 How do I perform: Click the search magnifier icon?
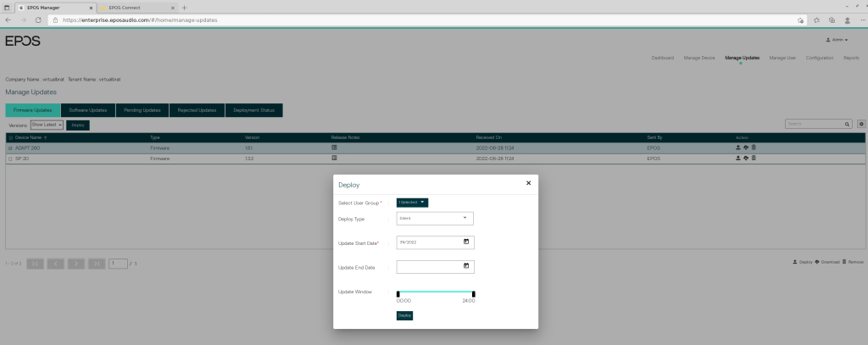coord(847,124)
